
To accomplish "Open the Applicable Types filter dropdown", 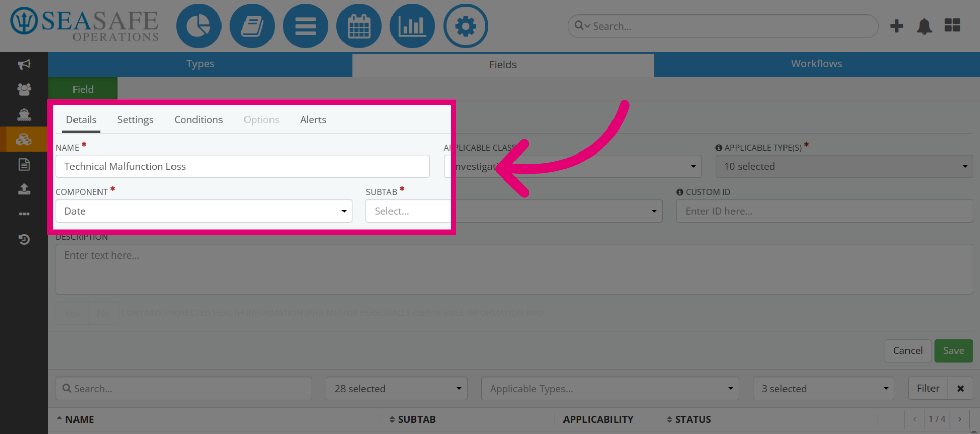I will click(610, 389).
